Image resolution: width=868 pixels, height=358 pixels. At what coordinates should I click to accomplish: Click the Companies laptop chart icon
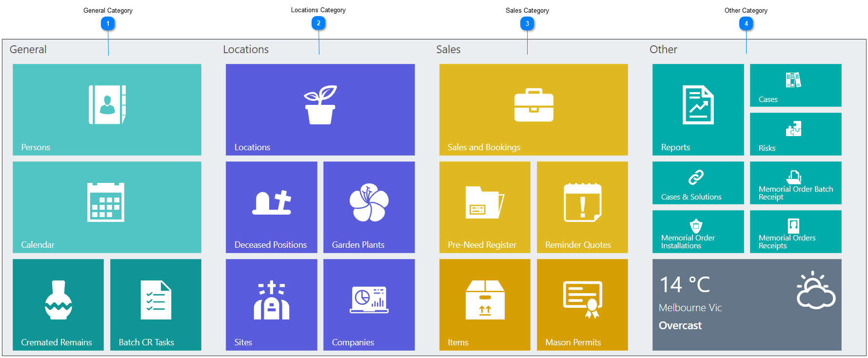point(369,300)
